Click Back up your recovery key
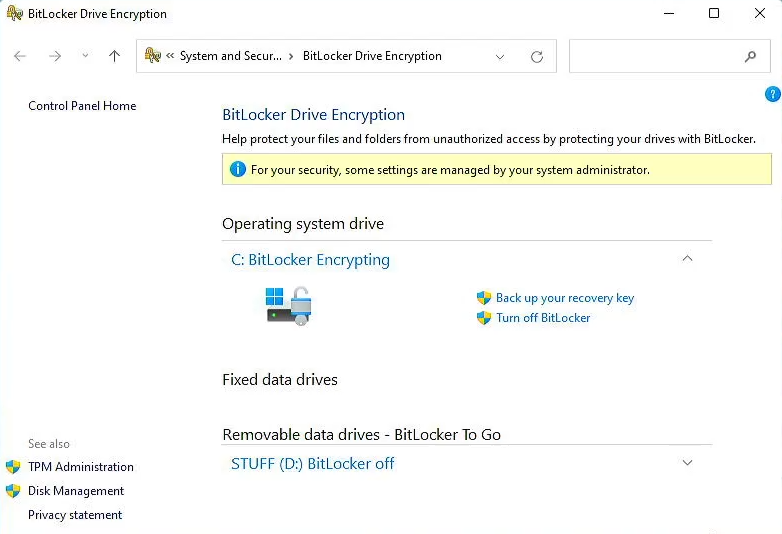This screenshot has width=782, height=534. [x=565, y=298]
